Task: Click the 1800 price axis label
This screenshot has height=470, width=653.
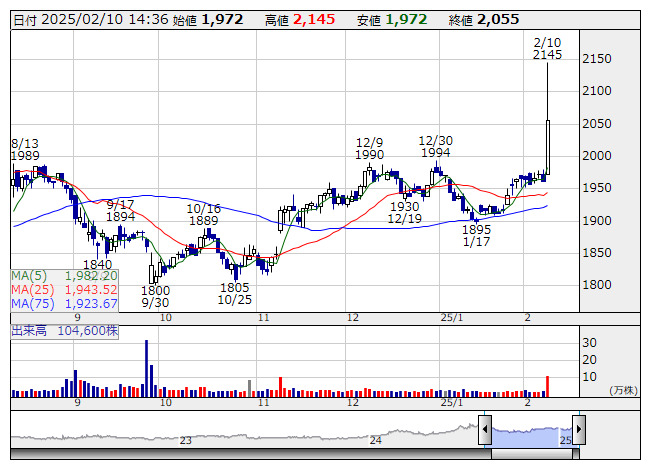Action: tap(597, 285)
